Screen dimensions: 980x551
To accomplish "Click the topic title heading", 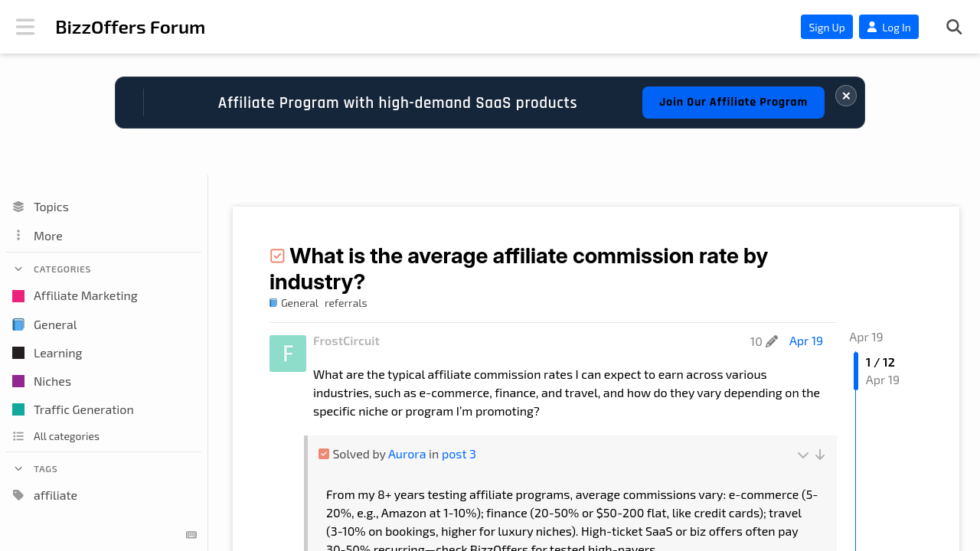I will 518,269.
